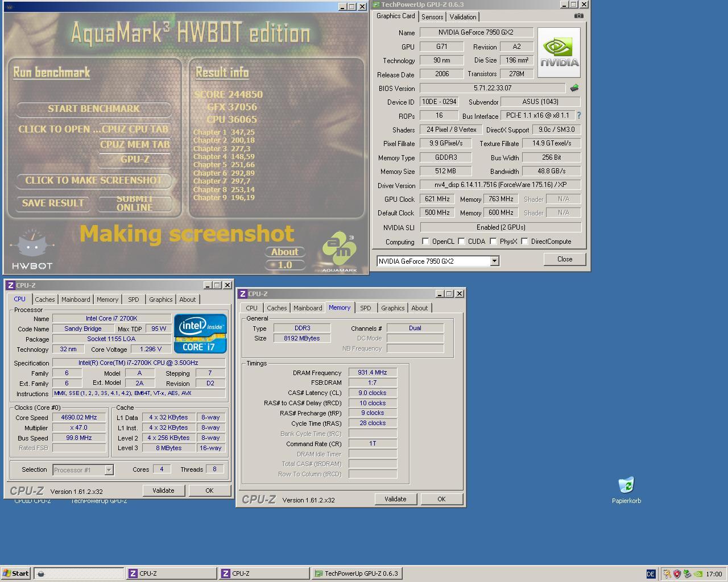Click Validate in the CPU-Z Memory window

click(x=395, y=499)
